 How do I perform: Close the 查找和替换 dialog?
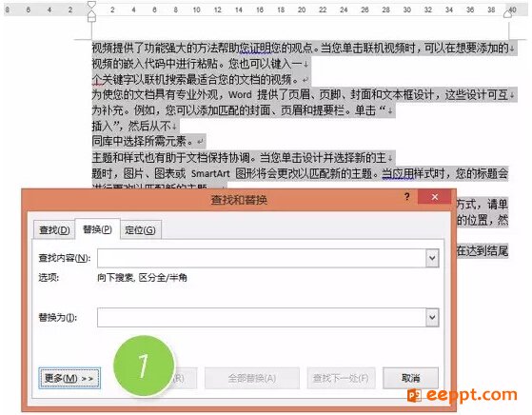[435, 197]
